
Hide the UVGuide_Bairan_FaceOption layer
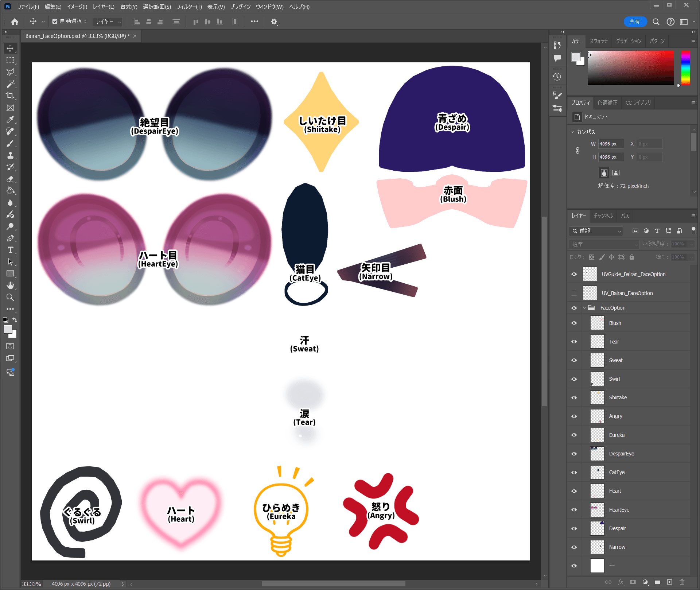coord(574,274)
